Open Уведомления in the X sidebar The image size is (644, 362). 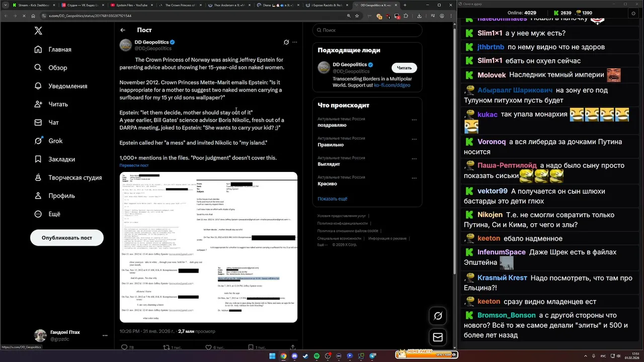[x=61, y=86]
